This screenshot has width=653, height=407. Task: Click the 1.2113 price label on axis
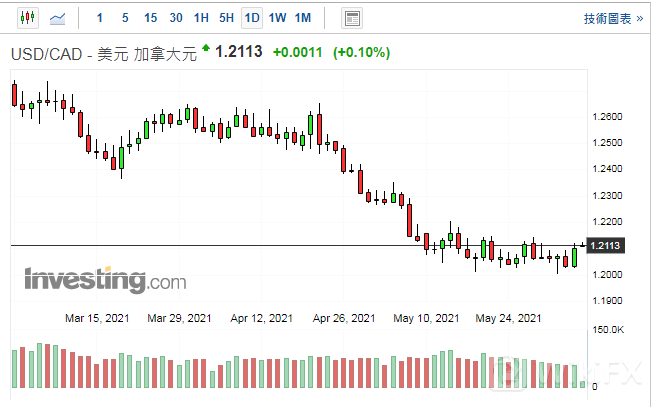tap(607, 245)
